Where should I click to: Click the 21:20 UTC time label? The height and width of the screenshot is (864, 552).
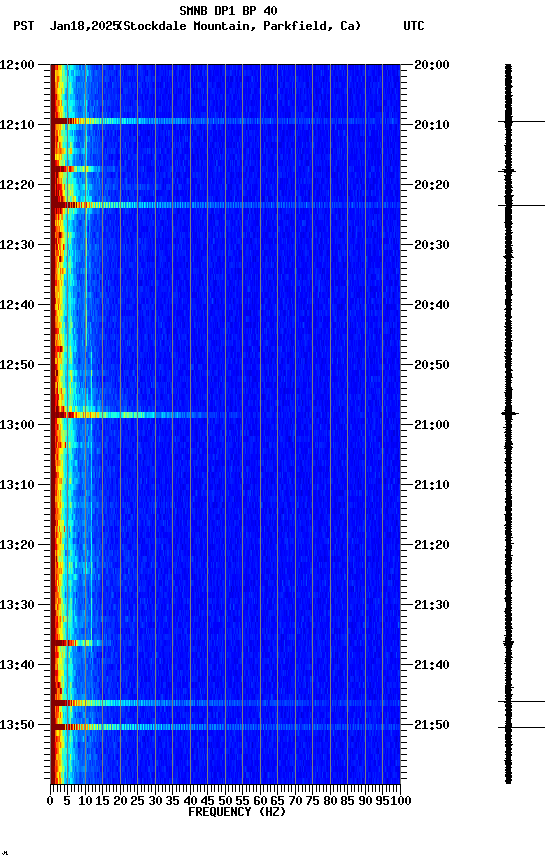[431, 546]
